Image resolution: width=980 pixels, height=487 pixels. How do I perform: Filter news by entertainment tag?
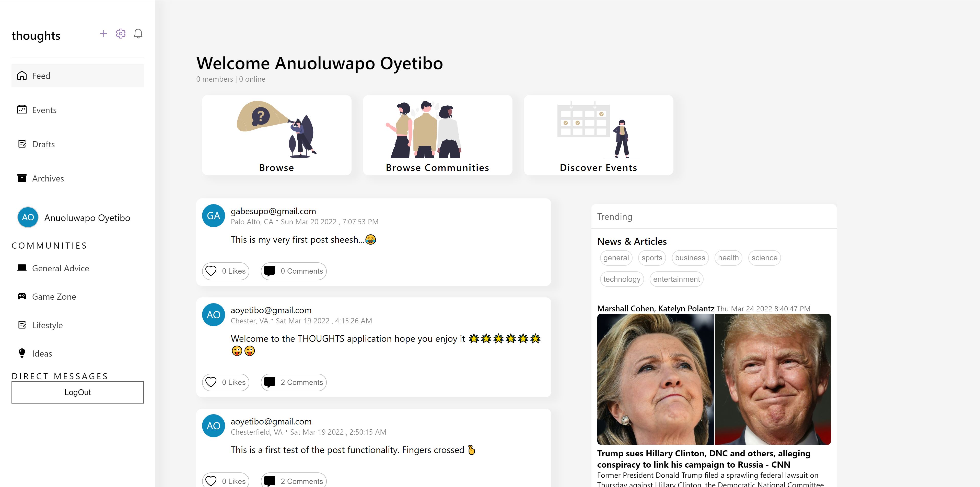676,279
